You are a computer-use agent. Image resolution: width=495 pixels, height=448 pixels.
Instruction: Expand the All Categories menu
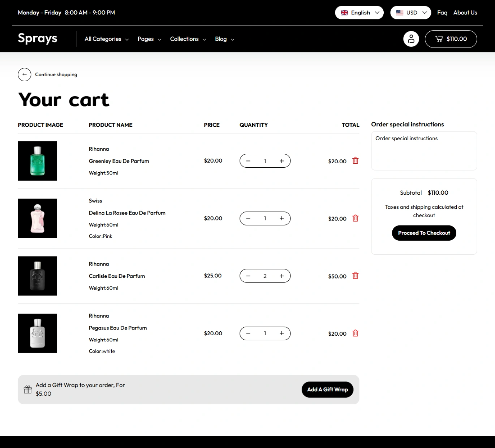107,39
